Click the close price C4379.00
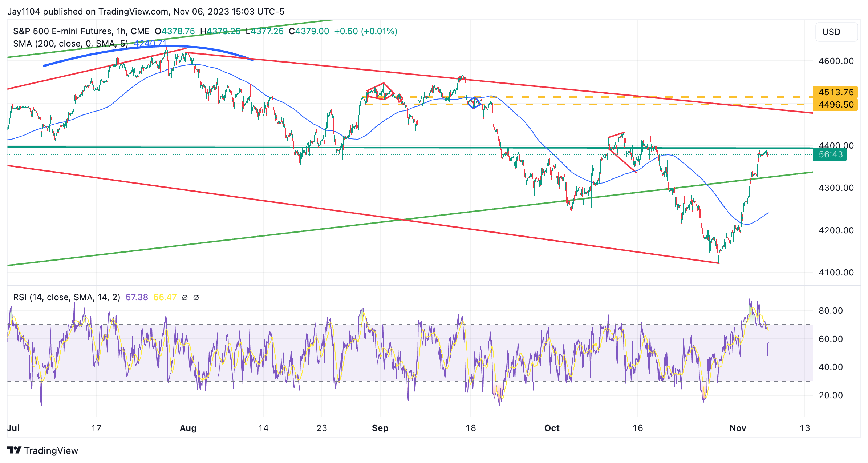Viewport: 868px width, 463px height. click(x=309, y=31)
